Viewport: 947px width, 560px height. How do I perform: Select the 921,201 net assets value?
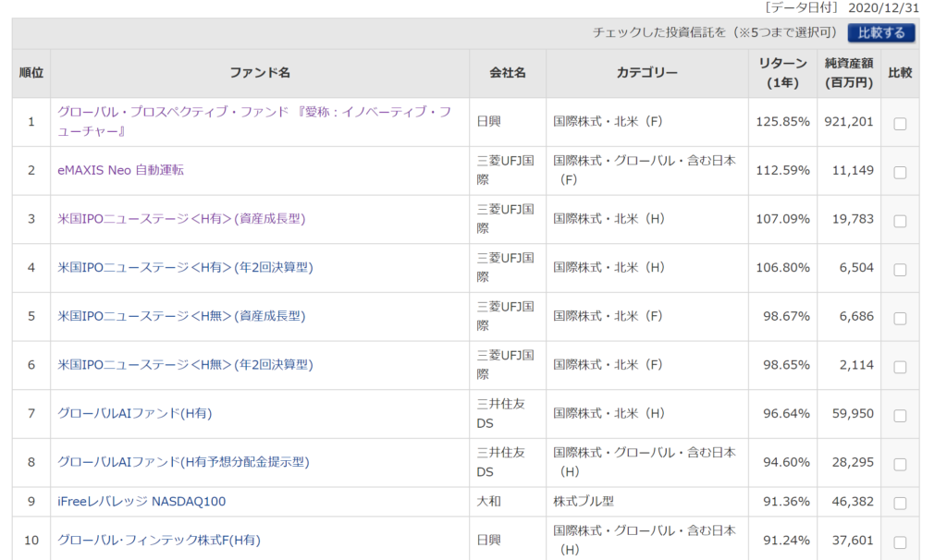point(849,121)
